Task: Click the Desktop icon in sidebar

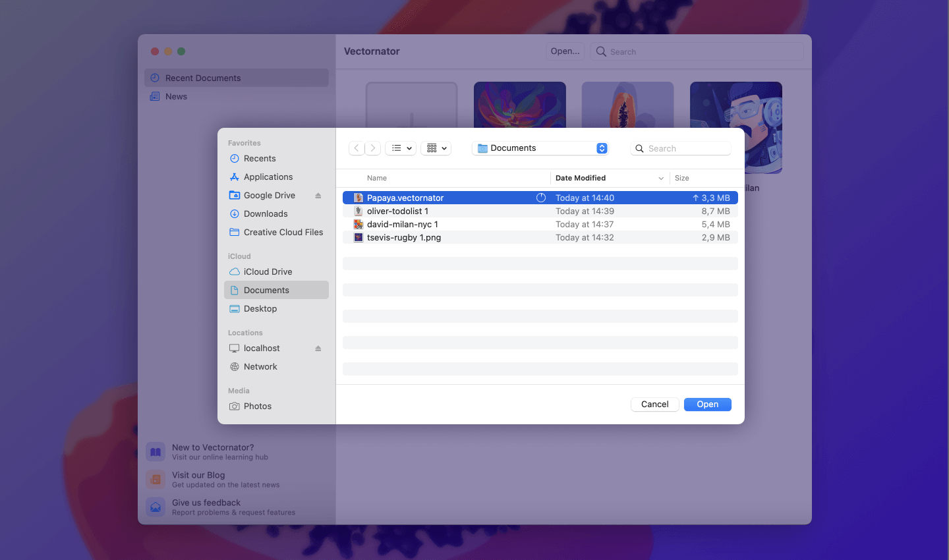Action: click(234, 308)
